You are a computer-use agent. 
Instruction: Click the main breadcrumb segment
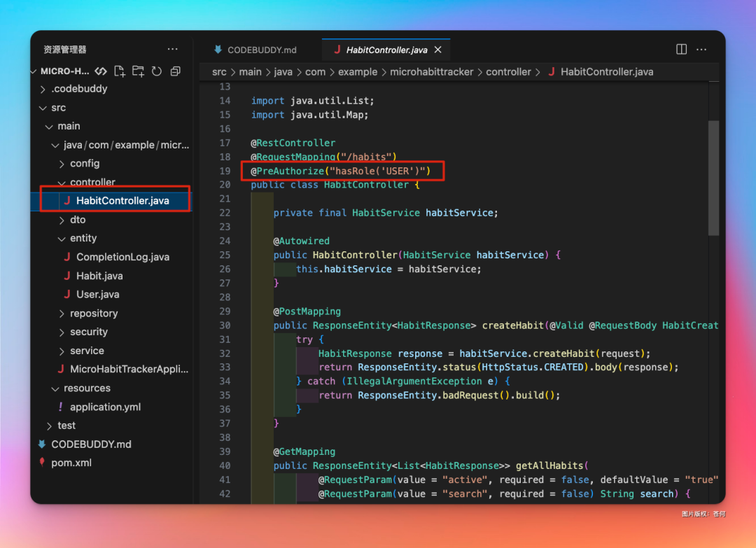(250, 72)
